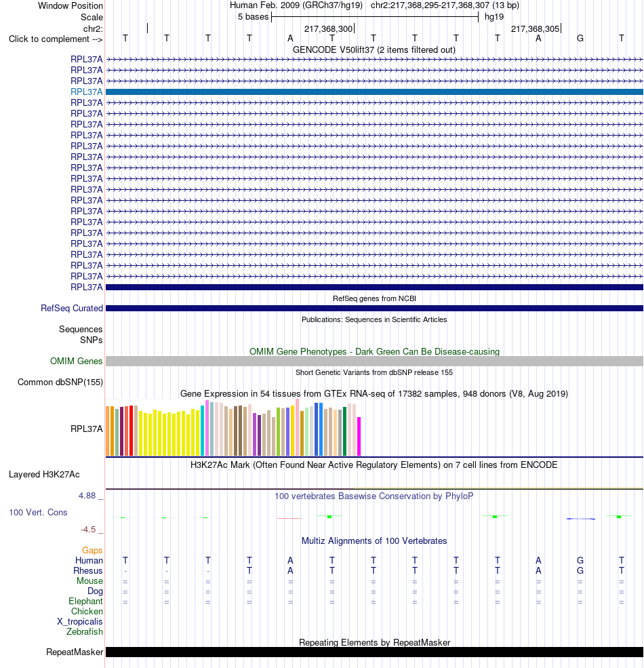The image size is (644, 668).
Task: Click the Common dbSNP(155) label
Action: [60, 382]
